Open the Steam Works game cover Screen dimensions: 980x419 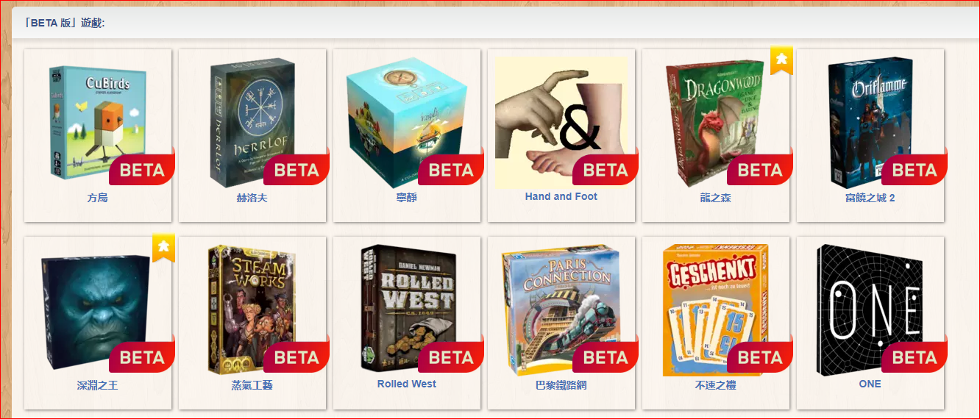click(x=252, y=309)
